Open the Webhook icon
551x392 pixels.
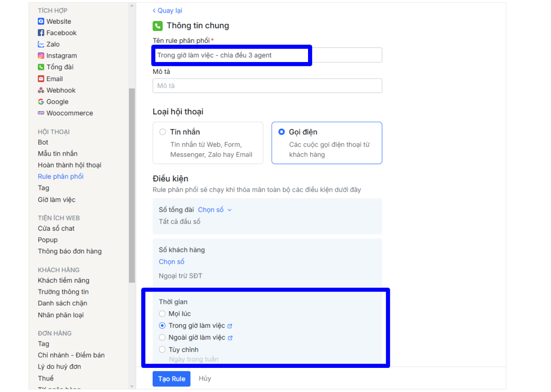click(x=41, y=90)
